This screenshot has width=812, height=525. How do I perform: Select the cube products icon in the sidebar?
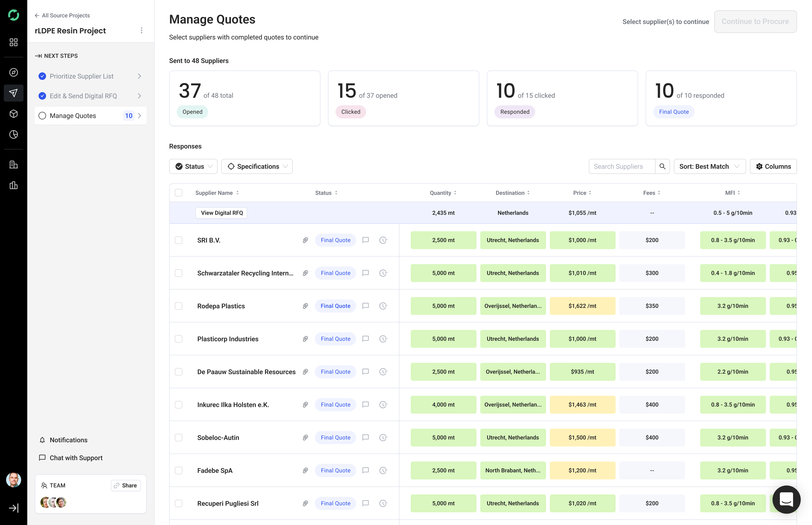pyautogui.click(x=13, y=114)
